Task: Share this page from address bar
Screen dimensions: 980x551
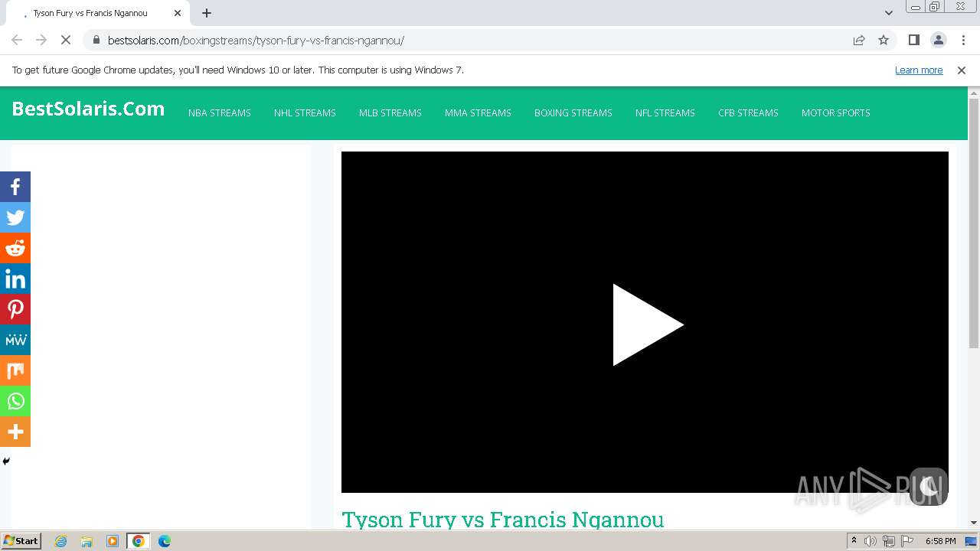Action: 859,40
